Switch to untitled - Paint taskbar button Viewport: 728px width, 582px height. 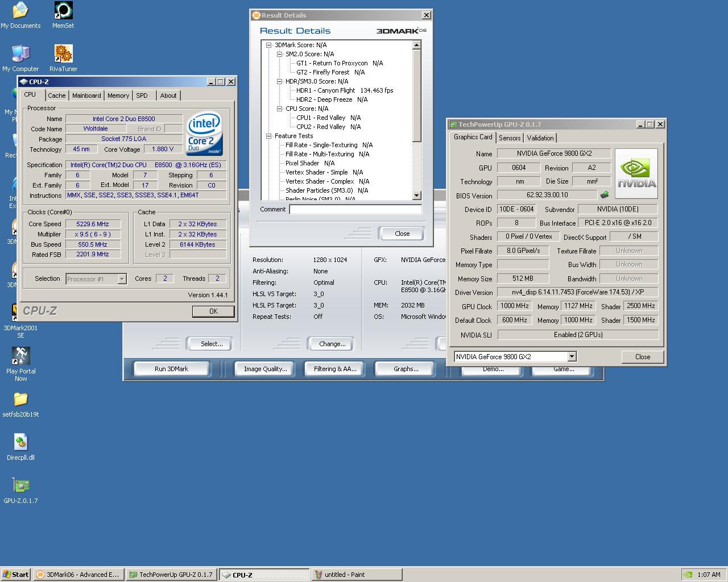point(357,575)
